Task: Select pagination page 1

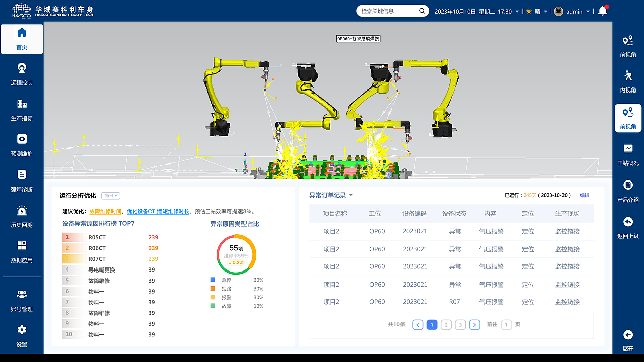Action: (432, 325)
